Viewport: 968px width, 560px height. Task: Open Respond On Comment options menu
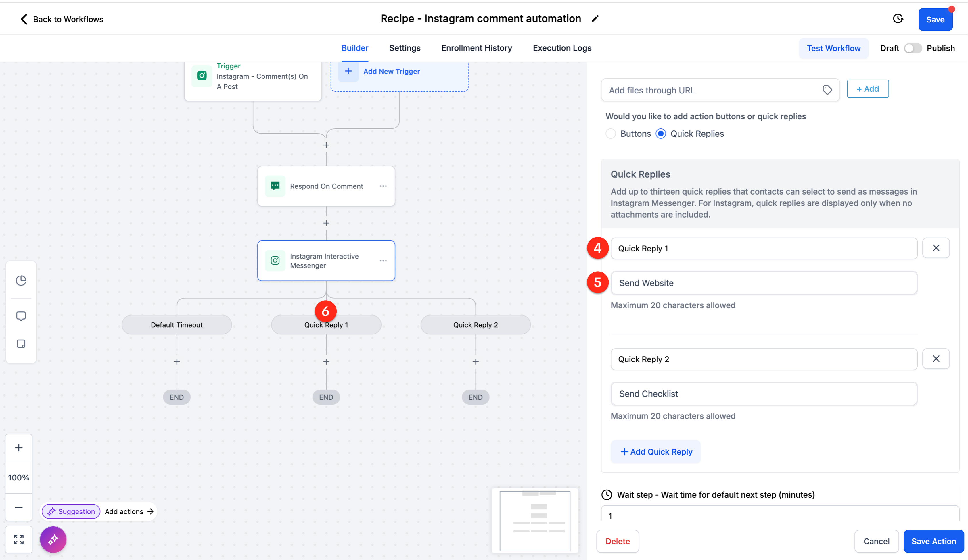point(383,186)
